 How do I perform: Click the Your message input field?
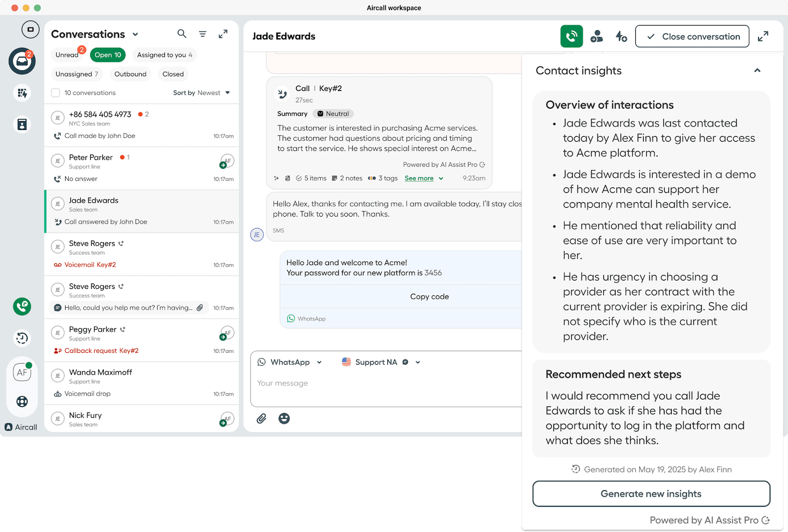tap(384, 383)
